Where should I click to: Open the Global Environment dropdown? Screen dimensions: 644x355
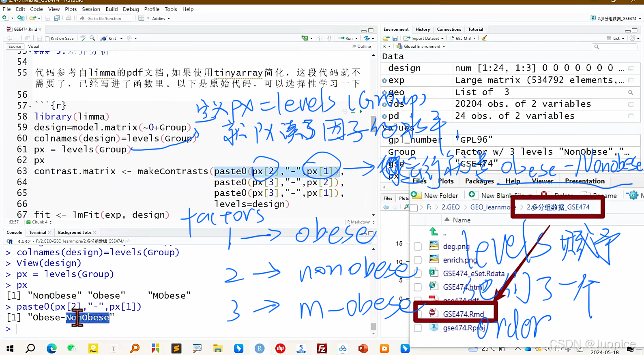421,47
